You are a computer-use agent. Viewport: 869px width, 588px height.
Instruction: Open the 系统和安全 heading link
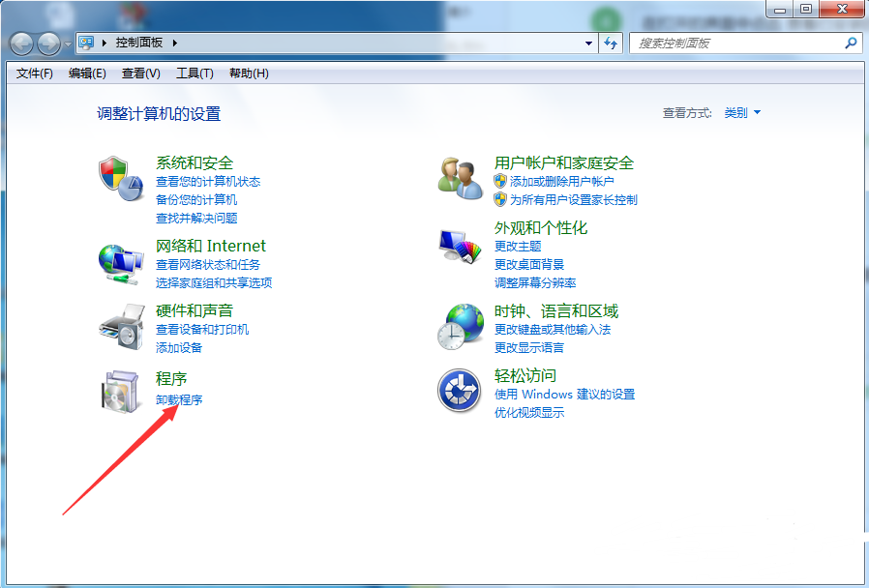point(195,162)
